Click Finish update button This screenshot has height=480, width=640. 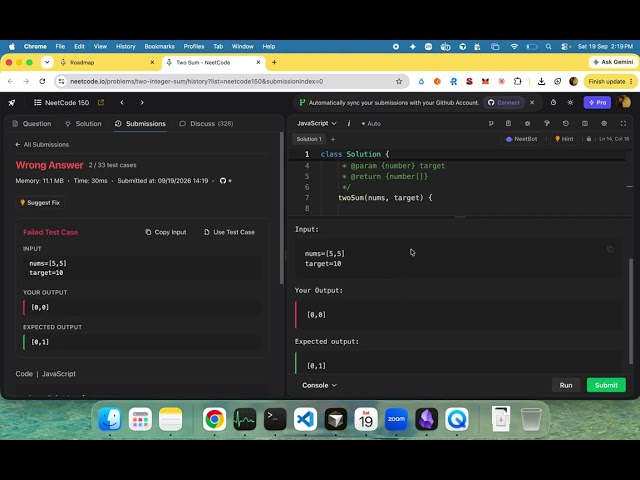pos(610,82)
